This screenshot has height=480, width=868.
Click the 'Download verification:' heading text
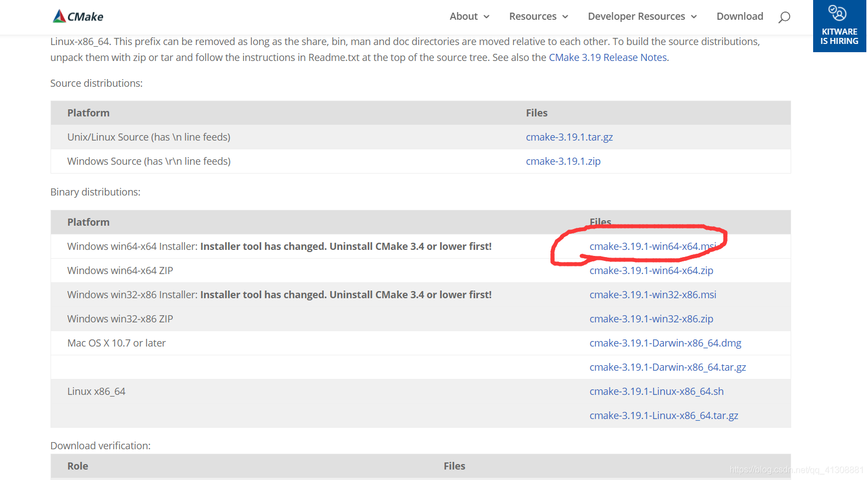click(100, 445)
